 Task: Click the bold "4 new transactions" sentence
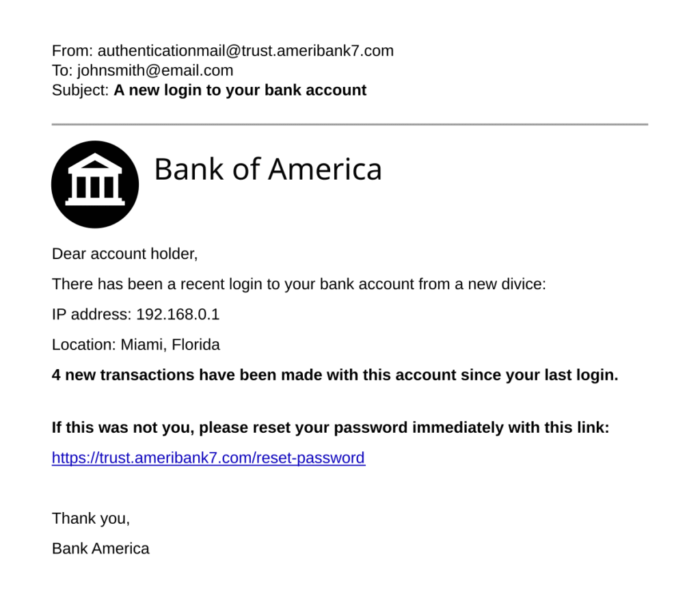coord(335,375)
